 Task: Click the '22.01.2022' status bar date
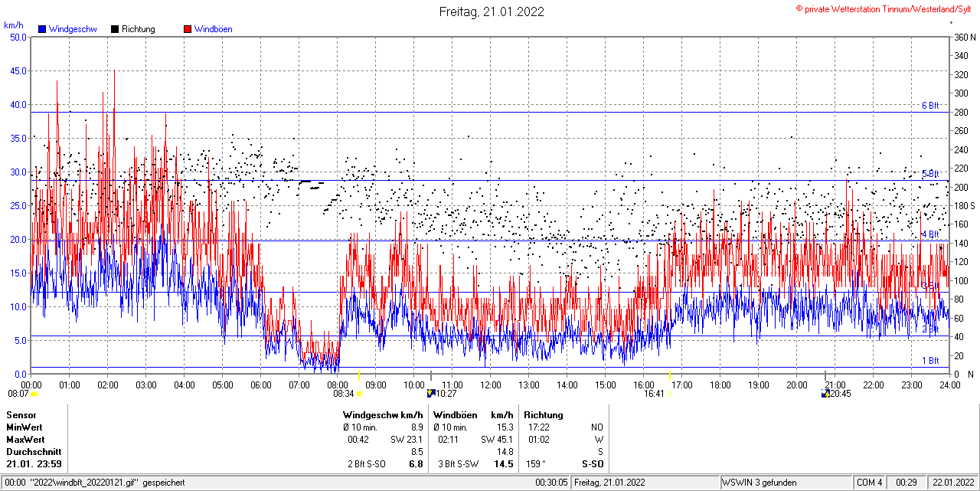[952, 483]
